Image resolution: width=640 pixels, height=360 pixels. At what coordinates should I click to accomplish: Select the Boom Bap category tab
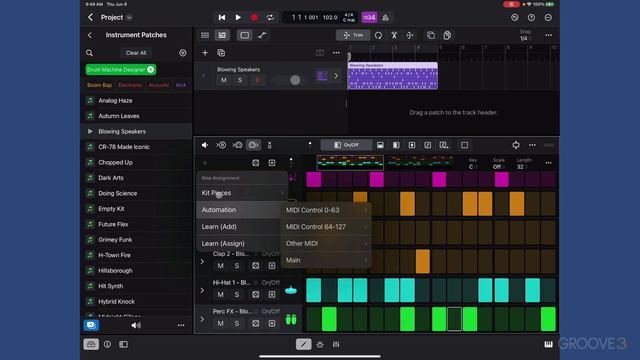pos(100,85)
